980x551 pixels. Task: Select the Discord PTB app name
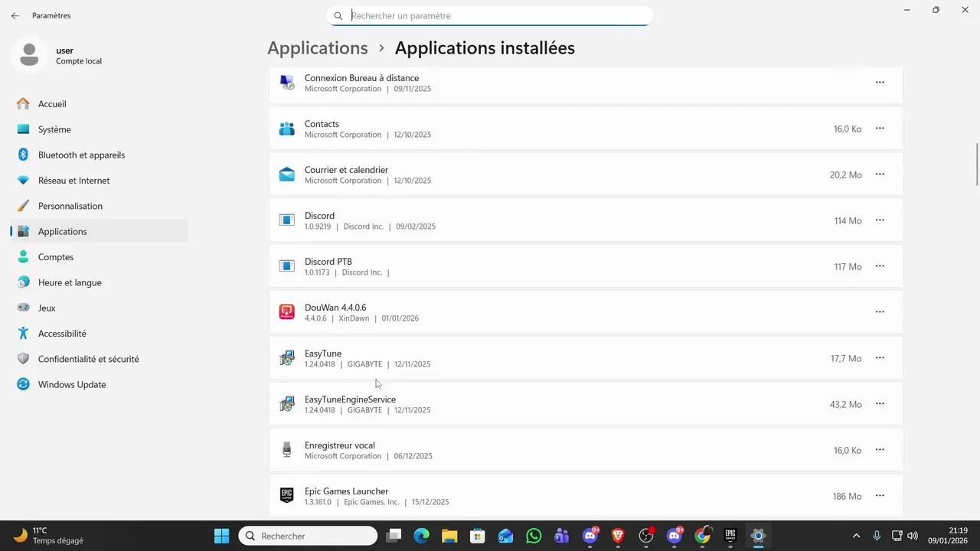click(x=328, y=262)
